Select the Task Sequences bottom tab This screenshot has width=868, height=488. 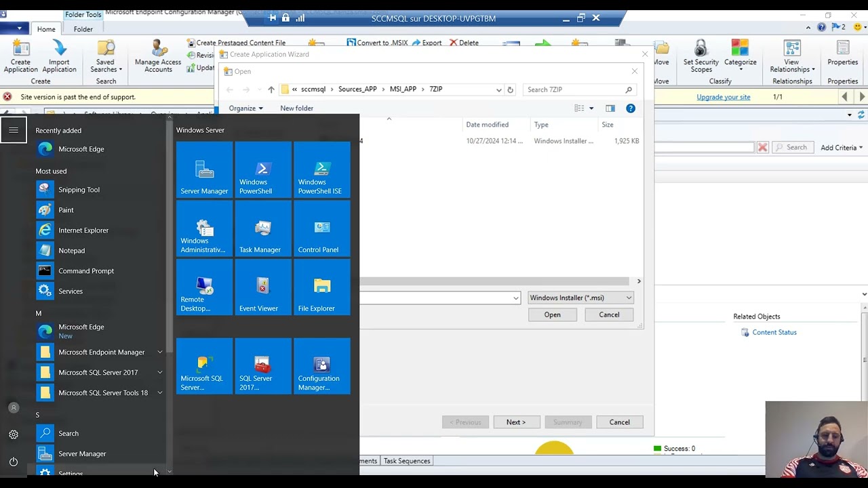click(407, 461)
